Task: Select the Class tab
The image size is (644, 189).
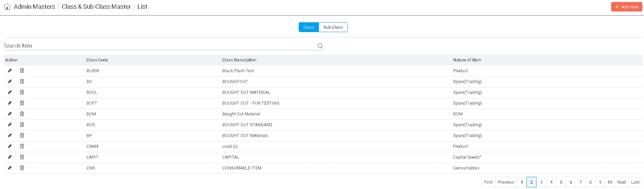Action: coord(308,27)
